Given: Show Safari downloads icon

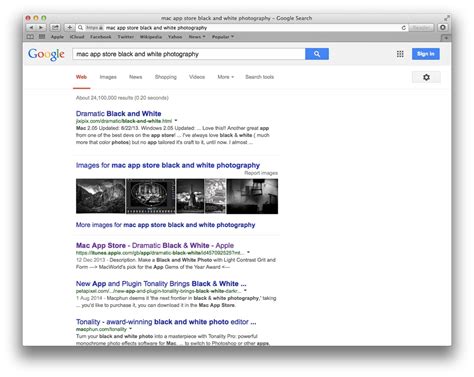Looking at the screenshot, I should pyautogui.click(x=443, y=28).
